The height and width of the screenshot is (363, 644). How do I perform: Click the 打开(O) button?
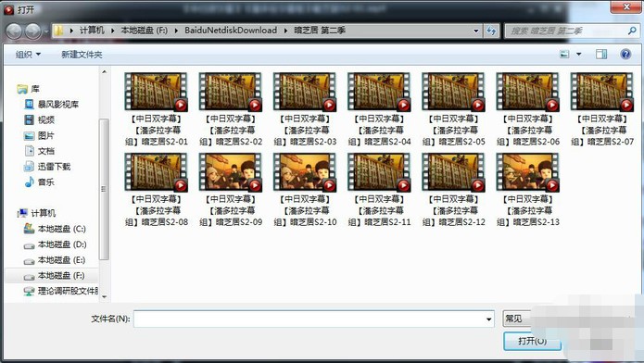tap(532, 341)
